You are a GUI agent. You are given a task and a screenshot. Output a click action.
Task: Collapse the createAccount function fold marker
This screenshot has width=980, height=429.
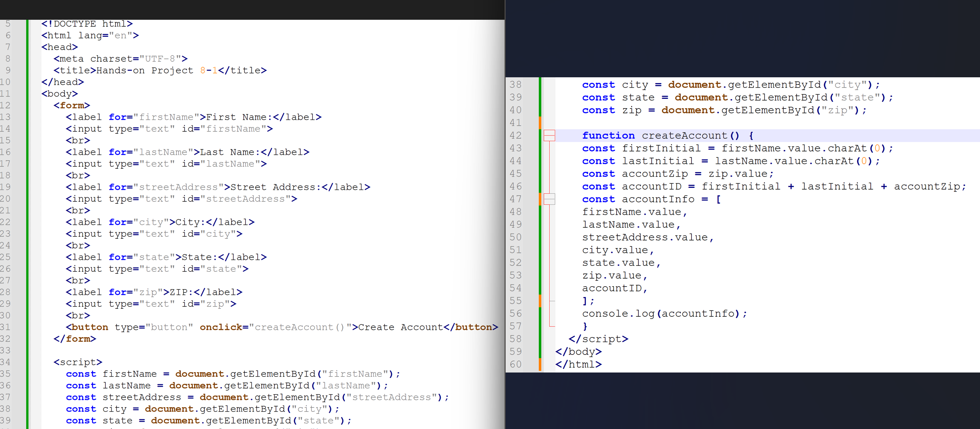(549, 135)
